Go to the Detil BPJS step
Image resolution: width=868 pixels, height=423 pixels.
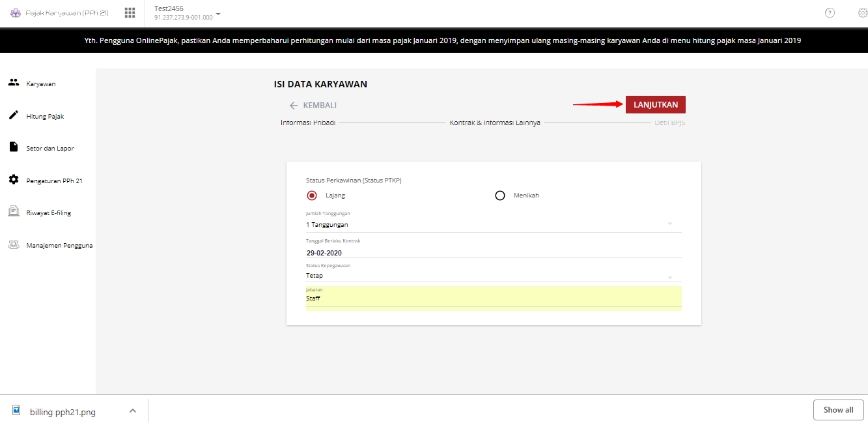point(670,123)
